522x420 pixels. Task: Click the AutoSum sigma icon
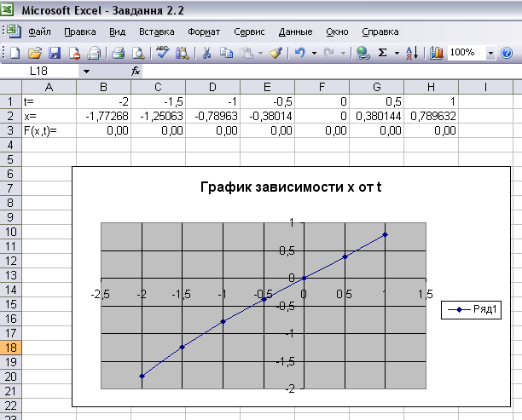(382, 53)
